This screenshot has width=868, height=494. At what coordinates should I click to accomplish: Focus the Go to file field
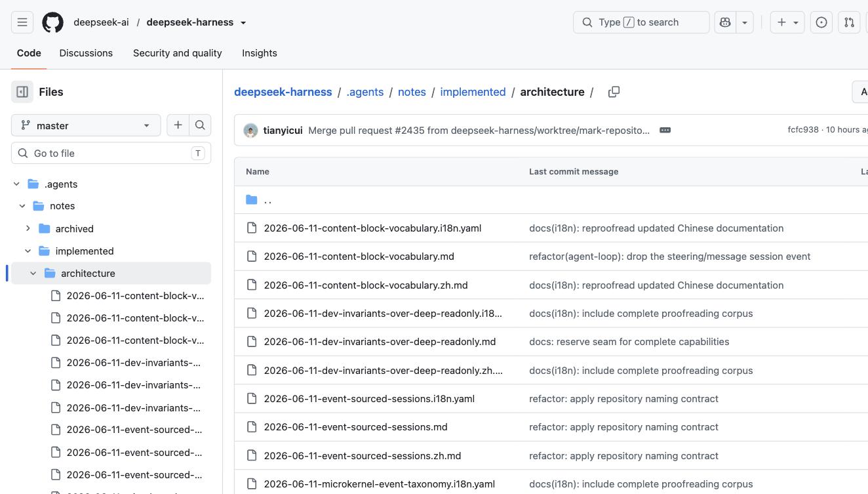click(x=111, y=153)
